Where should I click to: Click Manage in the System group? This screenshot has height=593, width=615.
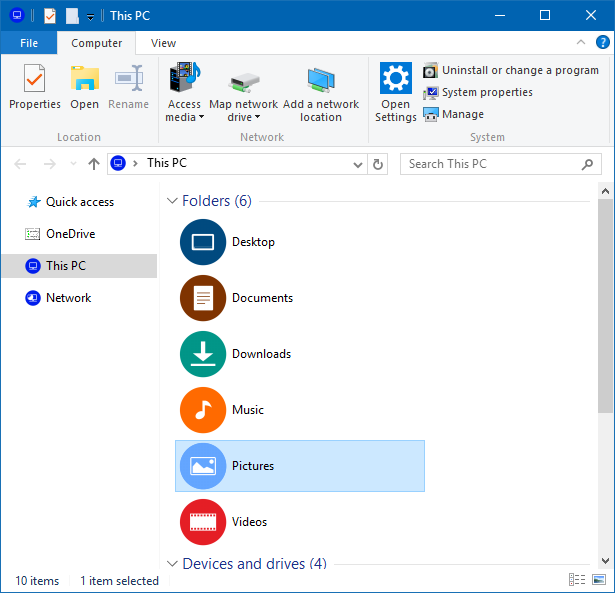coord(453,115)
